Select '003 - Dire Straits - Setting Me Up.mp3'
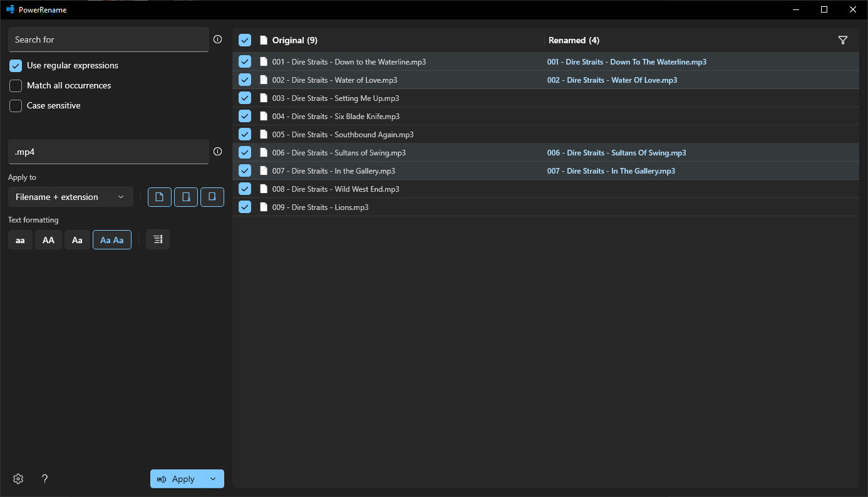Image resolution: width=868 pixels, height=497 pixels. [336, 98]
